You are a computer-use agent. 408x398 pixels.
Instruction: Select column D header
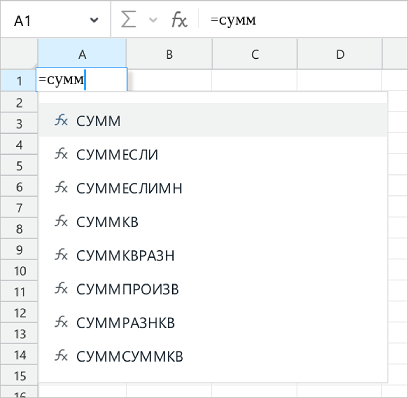tap(340, 54)
